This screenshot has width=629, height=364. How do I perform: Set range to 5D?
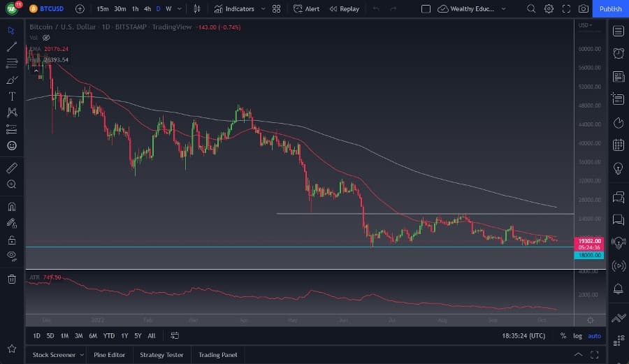tap(50, 336)
